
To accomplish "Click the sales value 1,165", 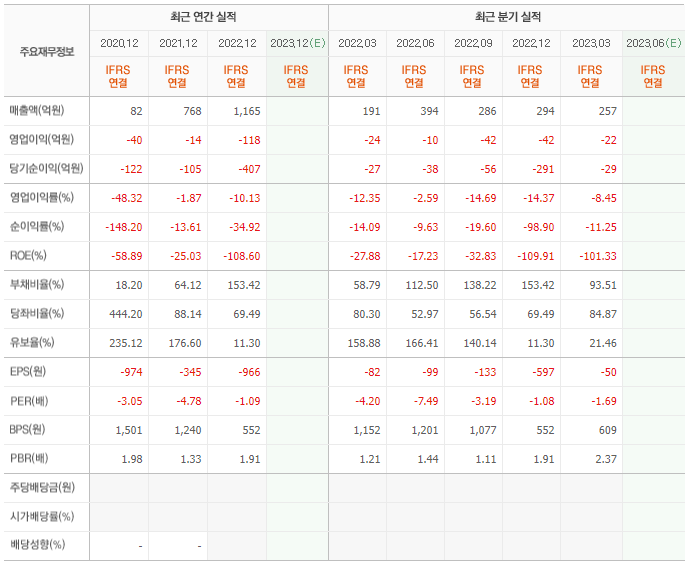I will click(247, 111).
